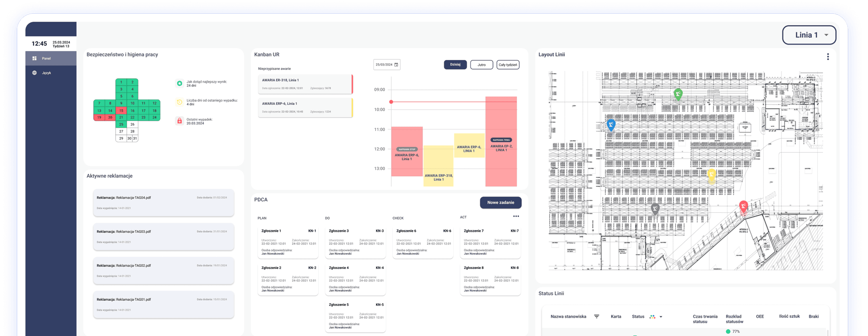Click the blue robot pin on layout map
The height and width of the screenshot is (336, 868).
click(x=611, y=124)
